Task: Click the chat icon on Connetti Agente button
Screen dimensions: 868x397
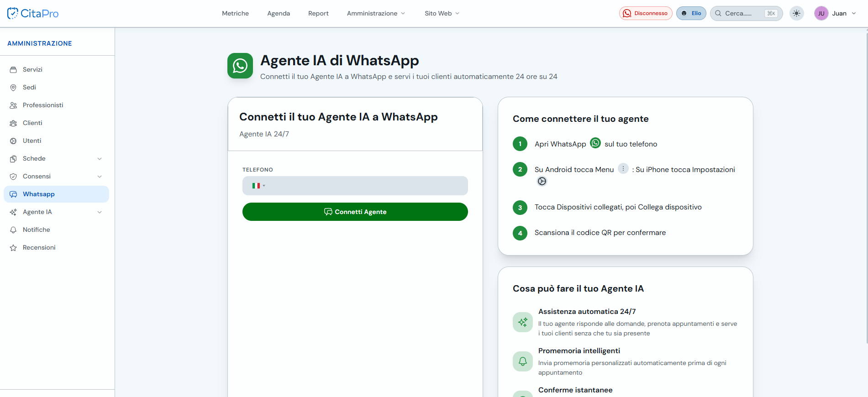Action: click(328, 212)
